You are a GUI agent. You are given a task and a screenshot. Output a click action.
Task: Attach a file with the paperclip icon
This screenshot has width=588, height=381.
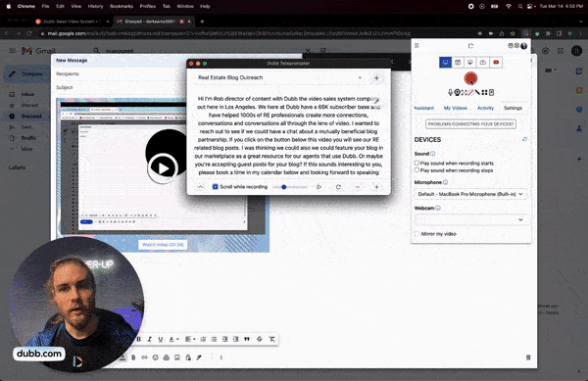tap(133, 357)
